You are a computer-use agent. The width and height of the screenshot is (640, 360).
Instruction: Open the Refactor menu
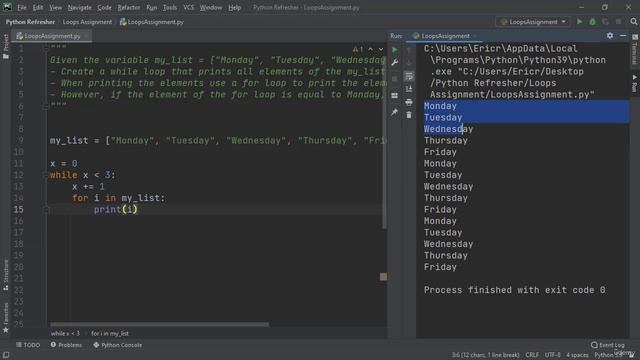click(129, 7)
